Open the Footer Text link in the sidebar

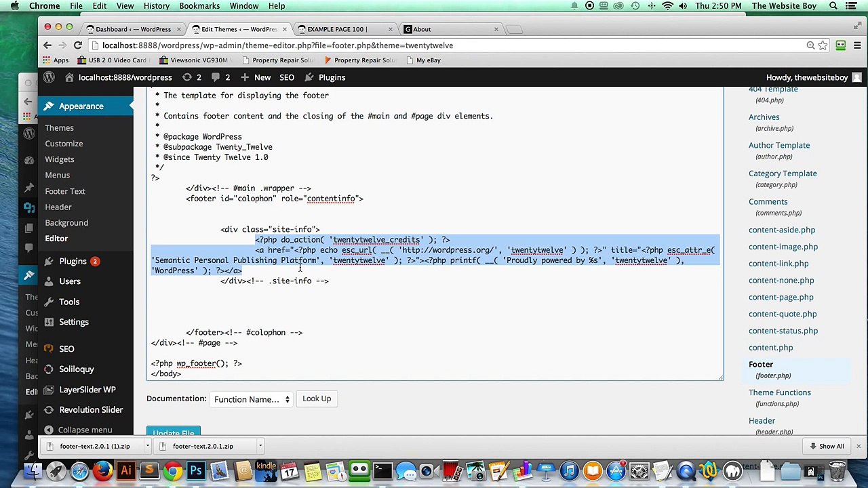[65, 191]
